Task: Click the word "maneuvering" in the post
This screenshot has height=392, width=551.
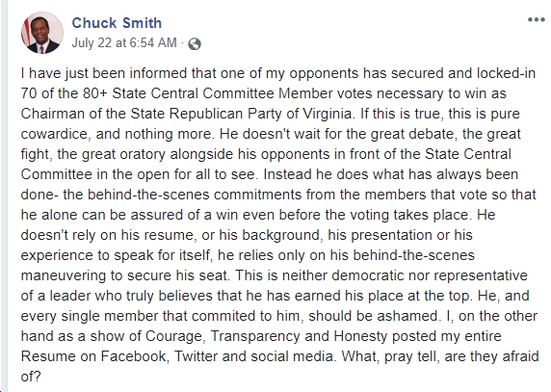Action: pos(64,275)
